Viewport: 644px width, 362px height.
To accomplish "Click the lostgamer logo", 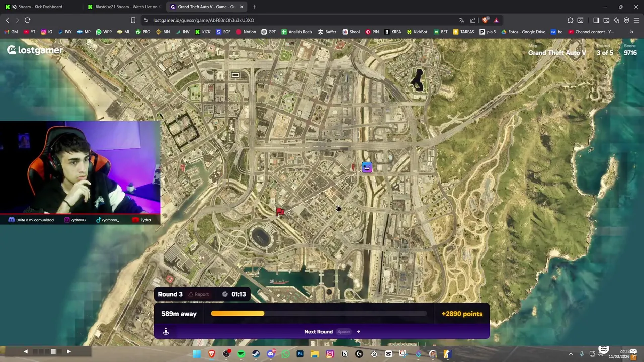I will (35, 50).
